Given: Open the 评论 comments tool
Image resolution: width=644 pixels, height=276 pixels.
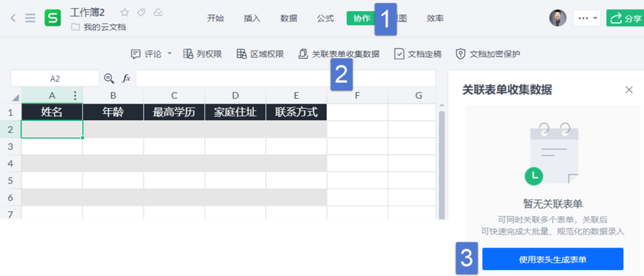Looking at the screenshot, I should coord(147,54).
